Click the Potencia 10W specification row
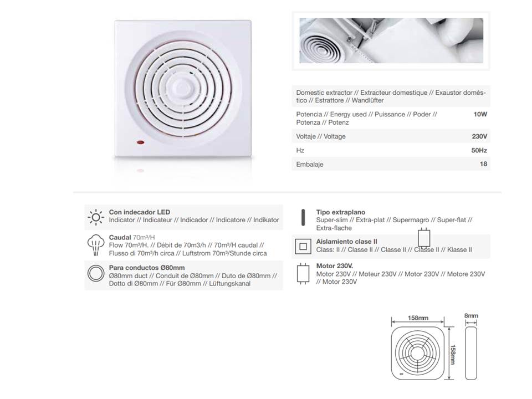 [x=391, y=119]
